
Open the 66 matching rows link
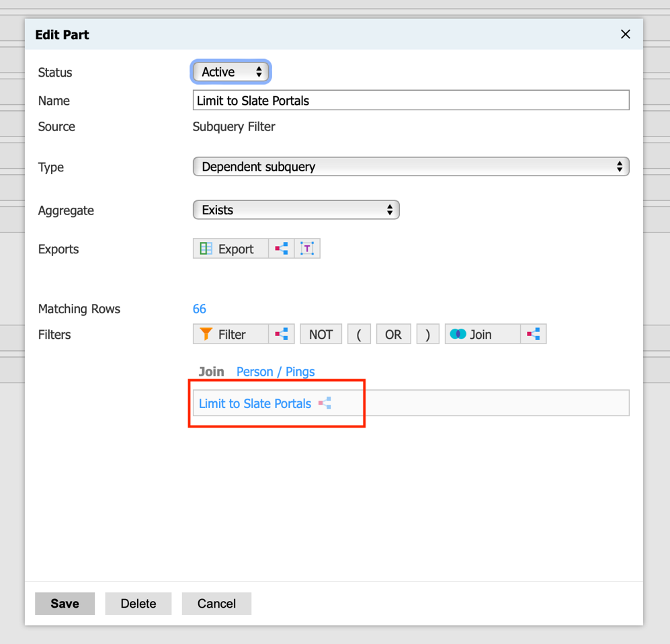point(200,309)
